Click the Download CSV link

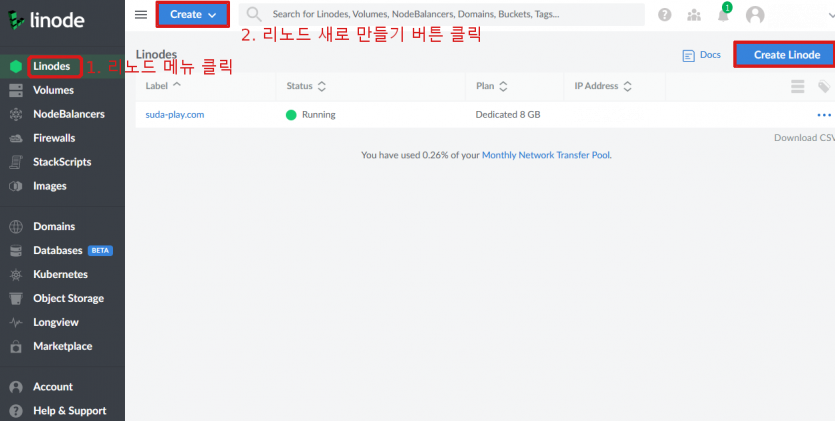click(804, 138)
